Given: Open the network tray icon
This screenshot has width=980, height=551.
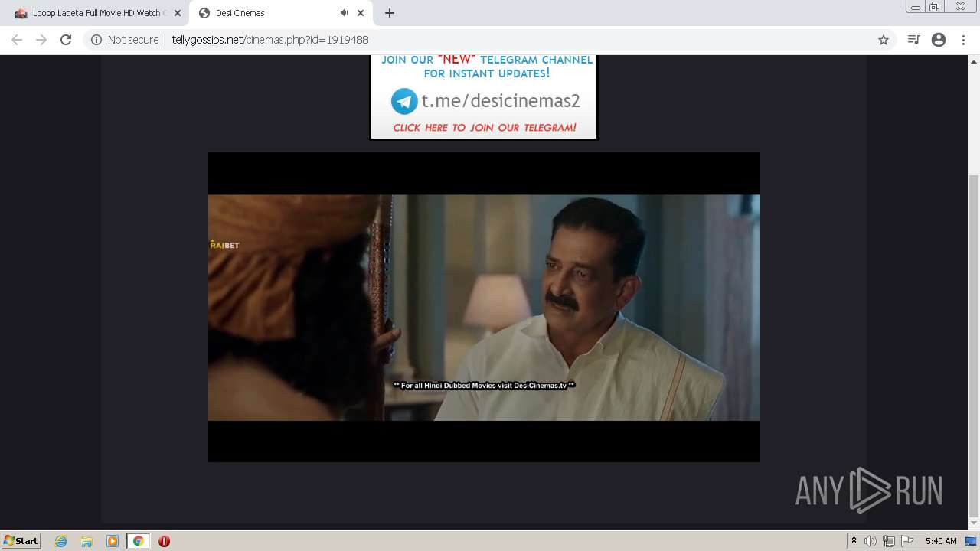Looking at the screenshot, I should 889,541.
